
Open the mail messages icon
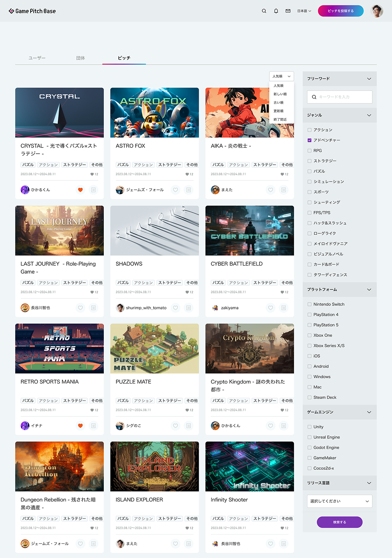click(288, 11)
